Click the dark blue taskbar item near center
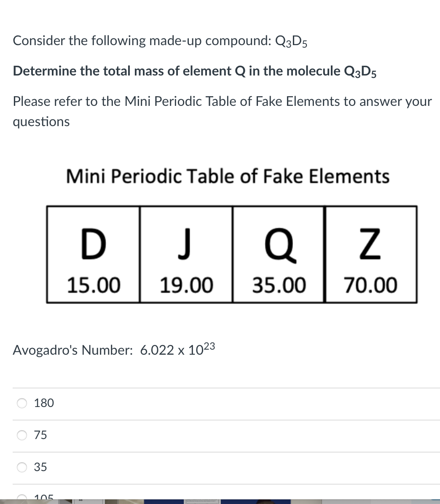Viewport: 440px width, 504px height. tap(164, 501)
